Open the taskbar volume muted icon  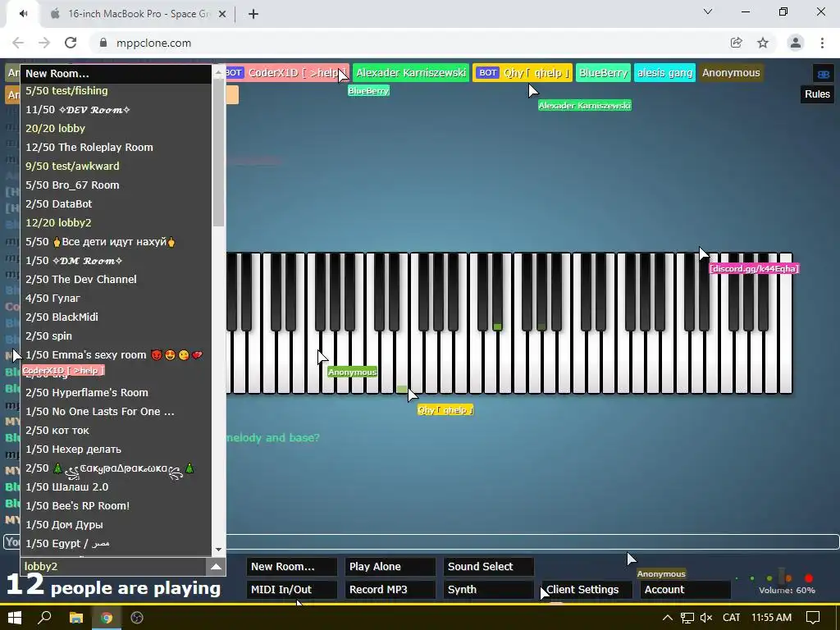706,618
